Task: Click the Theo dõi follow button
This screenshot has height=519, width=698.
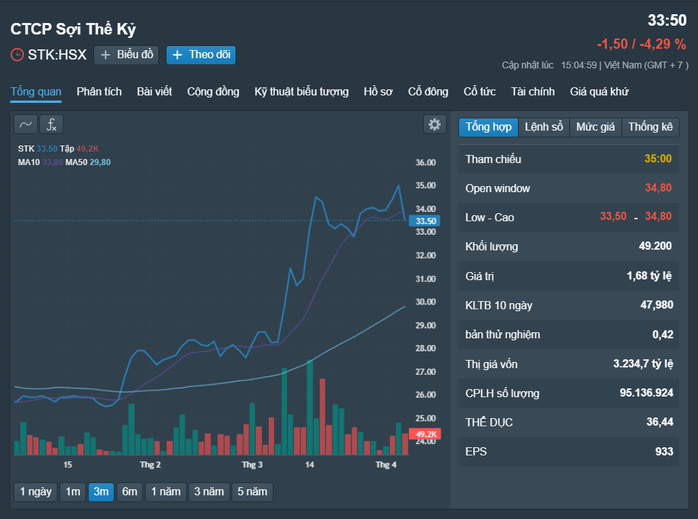Action: (x=201, y=55)
